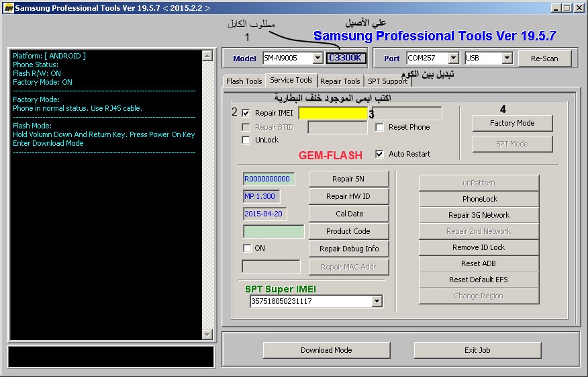Click the Repair HW ID button
Viewport: 588px width, 377px height.
click(x=348, y=196)
